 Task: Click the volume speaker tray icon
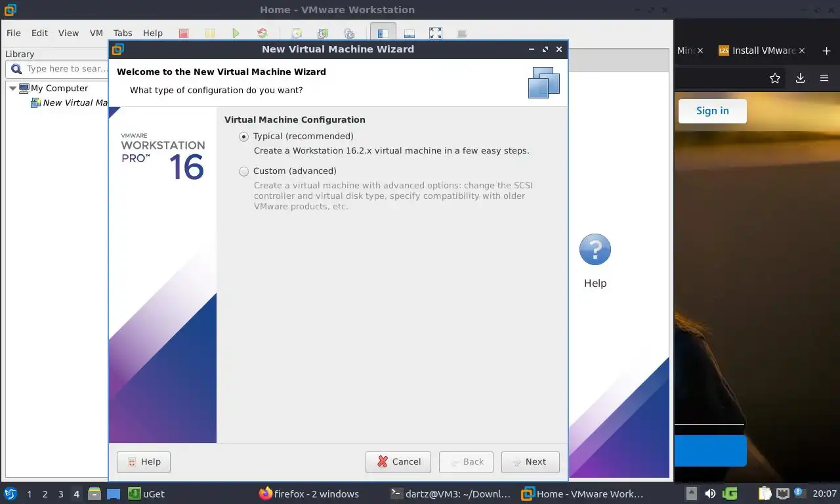click(x=711, y=493)
